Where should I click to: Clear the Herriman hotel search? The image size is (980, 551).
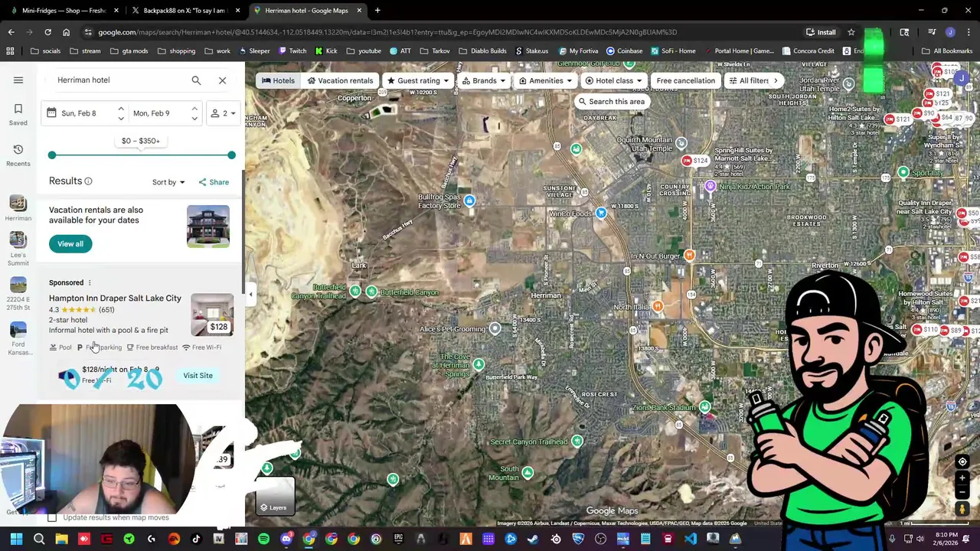pos(222,80)
